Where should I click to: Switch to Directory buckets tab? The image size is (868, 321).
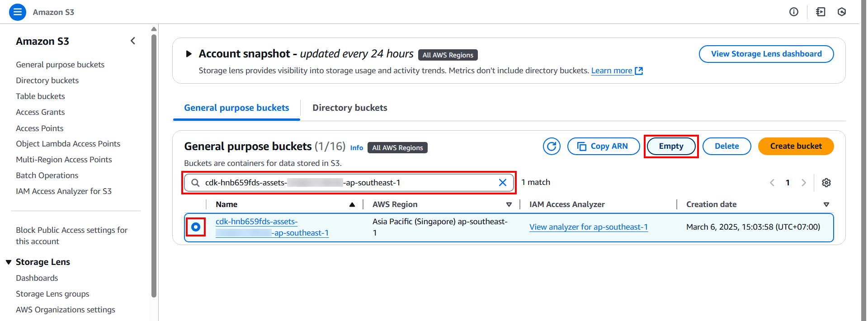coord(350,108)
